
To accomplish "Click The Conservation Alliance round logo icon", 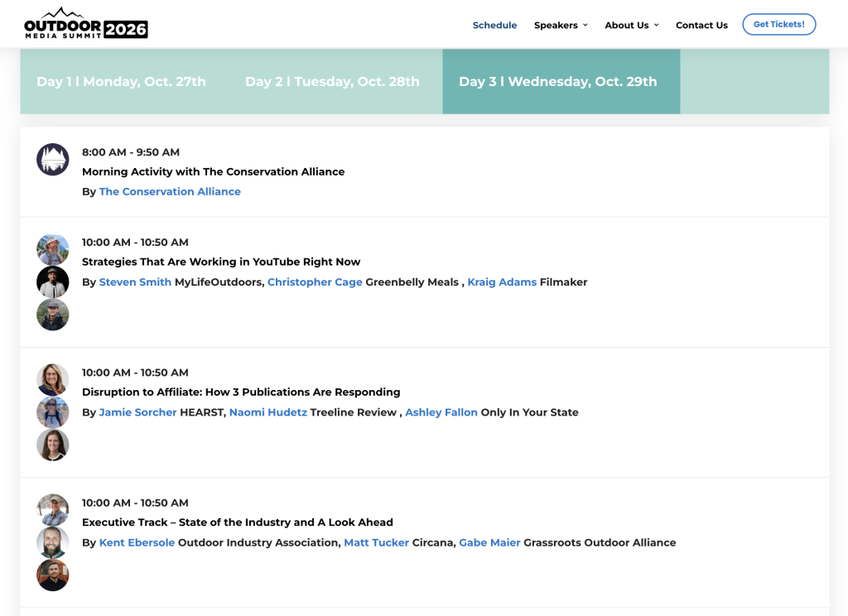I will pos(53,159).
